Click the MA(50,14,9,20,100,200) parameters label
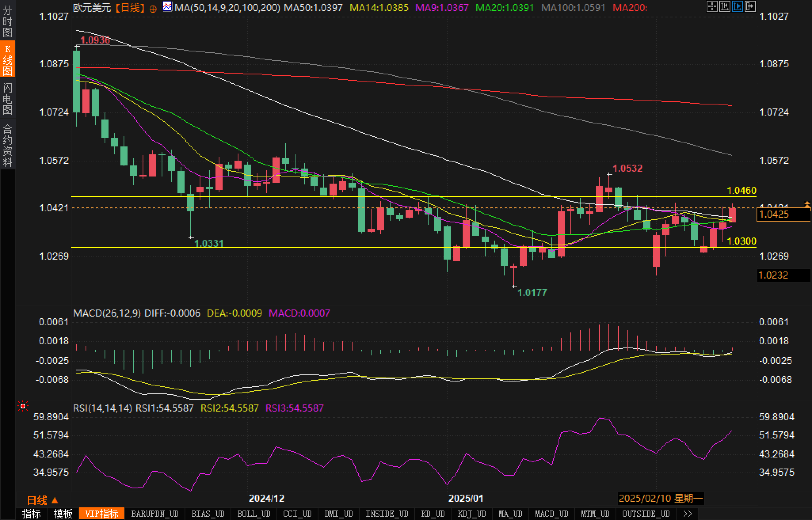The height and width of the screenshot is (520, 812). point(227,8)
